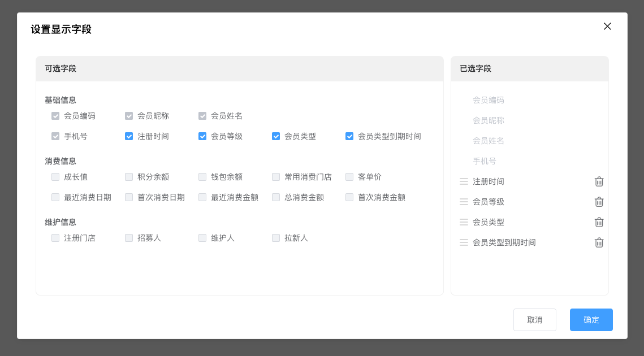Close the 设置显示字段 dialog

coord(607,27)
